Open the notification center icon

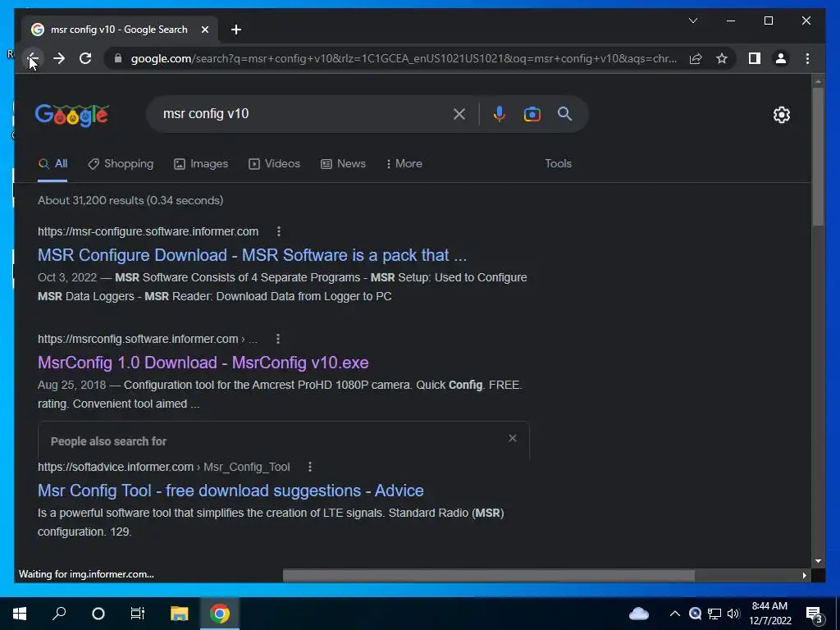[x=815, y=614]
